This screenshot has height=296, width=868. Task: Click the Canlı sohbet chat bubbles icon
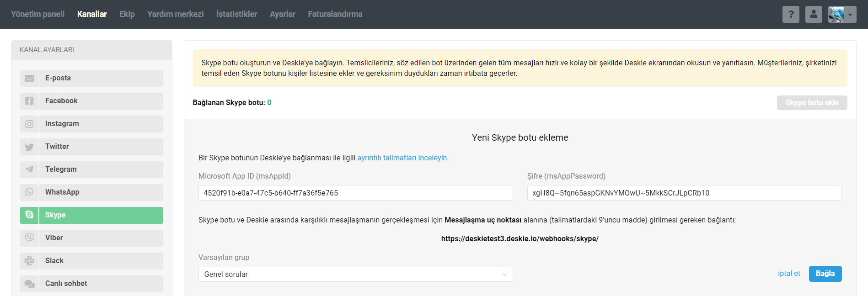point(29,284)
